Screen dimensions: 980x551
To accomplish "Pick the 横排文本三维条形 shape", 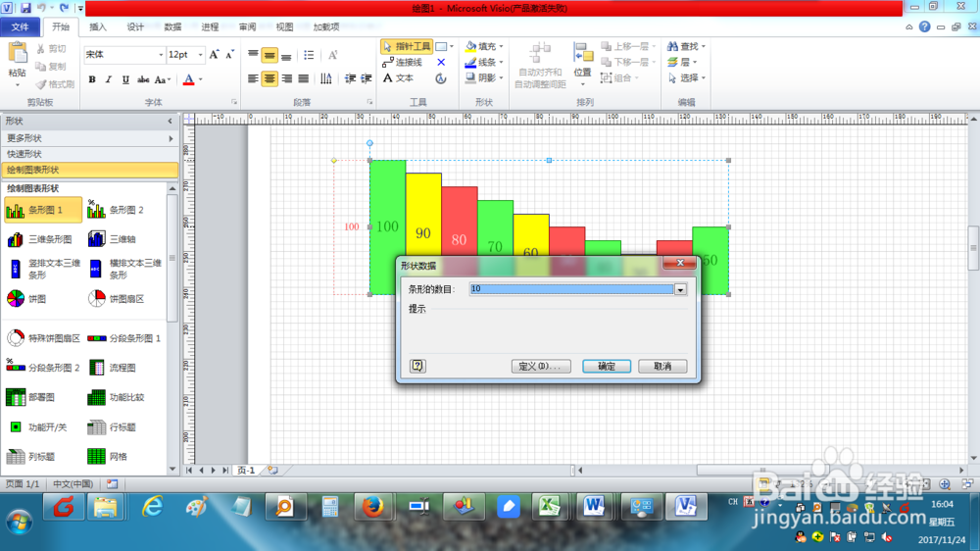I will (x=125, y=269).
